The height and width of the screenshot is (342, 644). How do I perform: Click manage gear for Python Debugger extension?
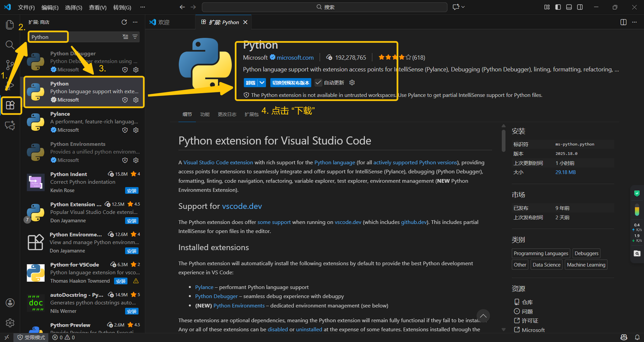point(135,70)
